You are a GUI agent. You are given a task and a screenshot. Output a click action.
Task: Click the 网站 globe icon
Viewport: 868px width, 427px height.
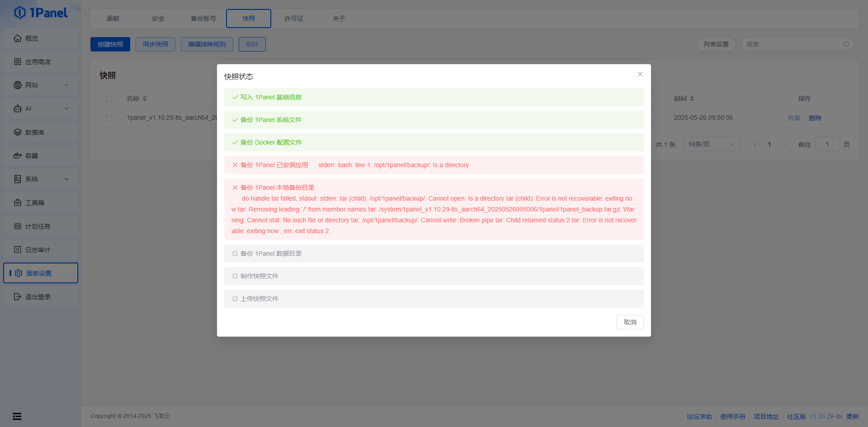pyautogui.click(x=18, y=85)
